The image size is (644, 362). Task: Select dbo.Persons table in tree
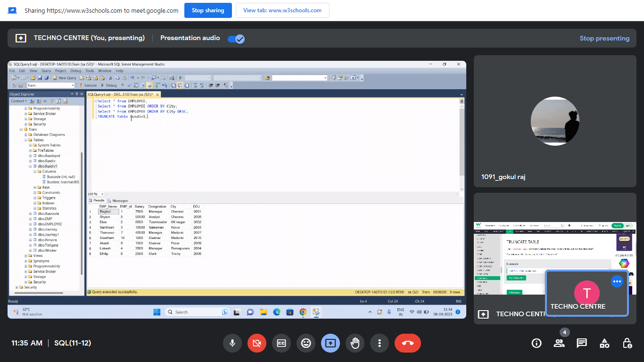click(48, 240)
